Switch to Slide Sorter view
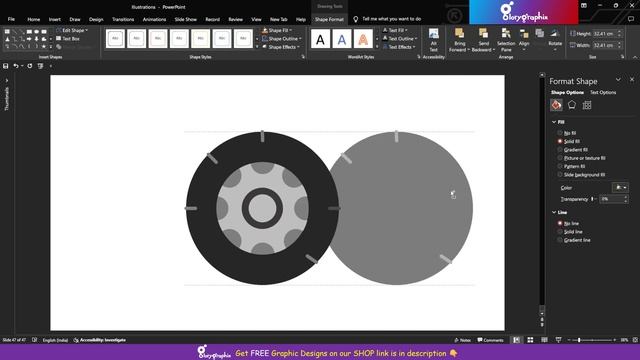This screenshot has height=360, width=640. [x=530, y=340]
